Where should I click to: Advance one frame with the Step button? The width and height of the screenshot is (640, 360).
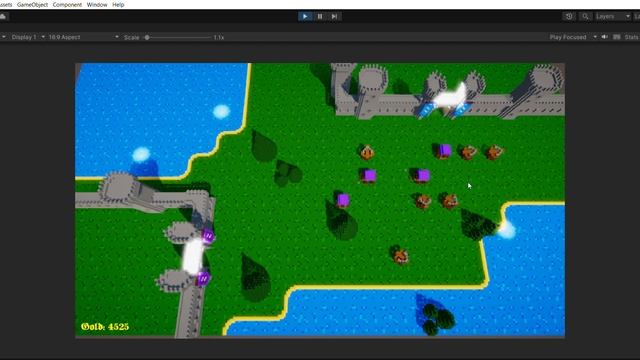coord(334,16)
